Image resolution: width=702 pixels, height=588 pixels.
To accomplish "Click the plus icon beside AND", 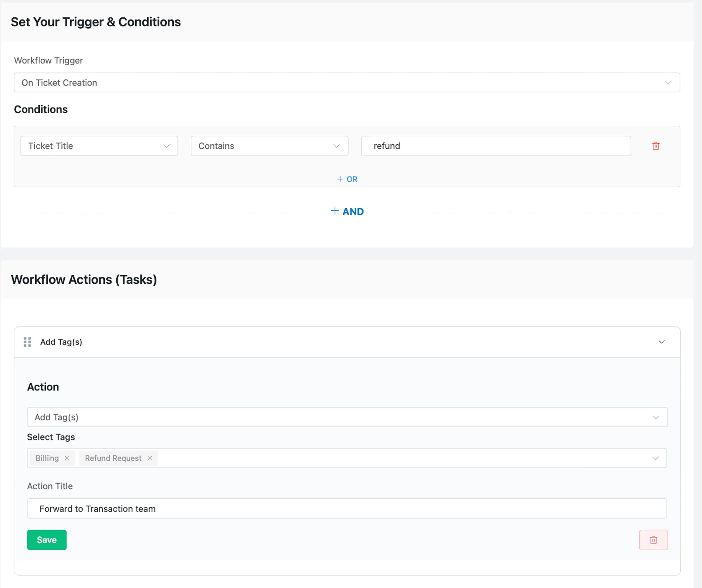I will pos(334,210).
